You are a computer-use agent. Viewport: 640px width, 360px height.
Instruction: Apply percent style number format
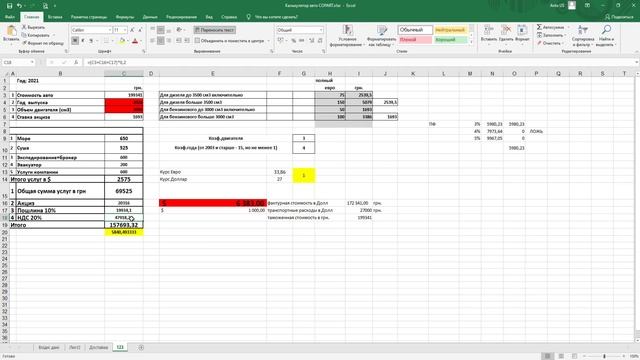(293, 41)
